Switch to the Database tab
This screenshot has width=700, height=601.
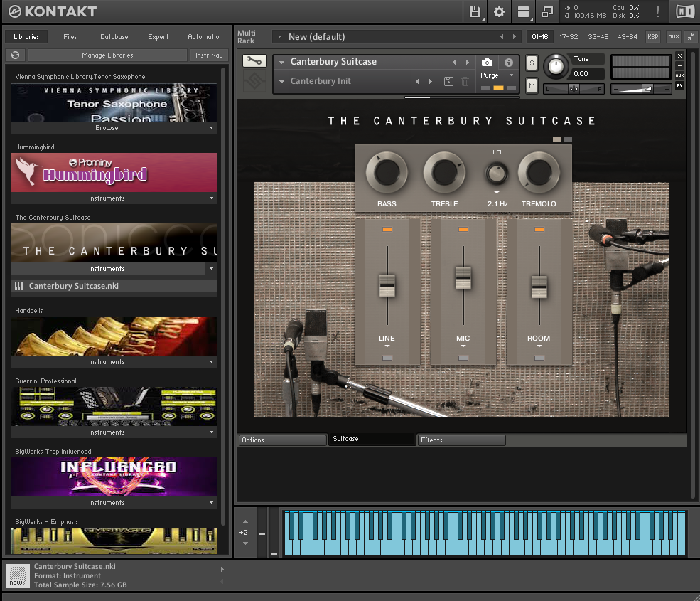pyautogui.click(x=114, y=37)
